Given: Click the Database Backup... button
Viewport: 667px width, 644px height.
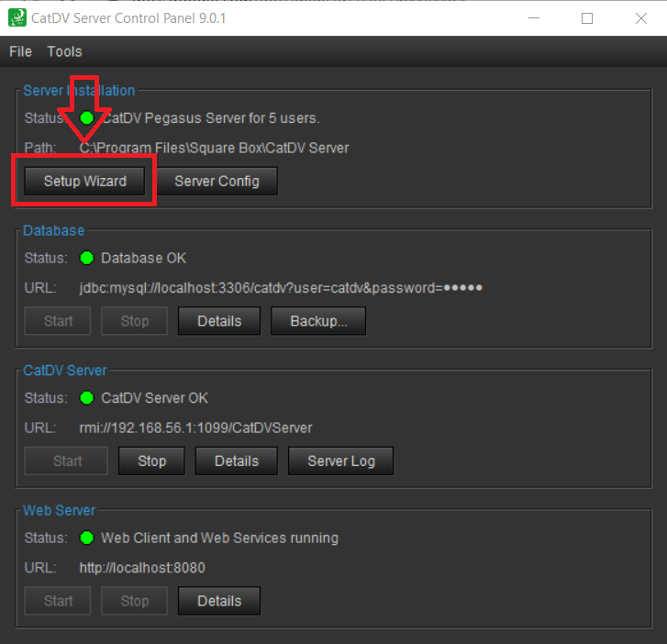Looking at the screenshot, I should [x=318, y=321].
